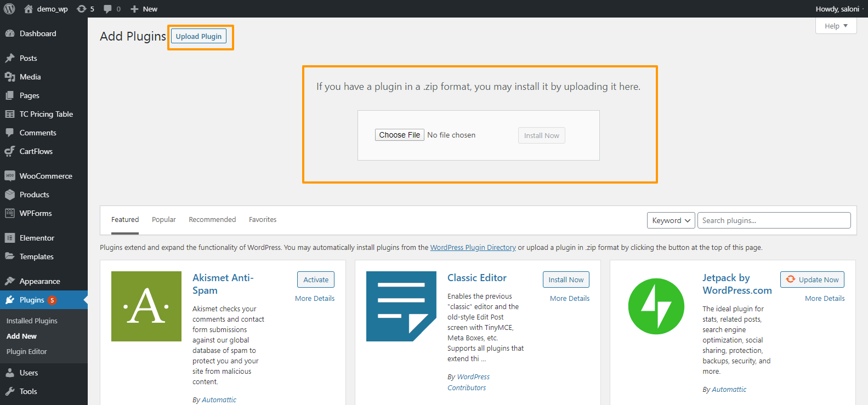Open Add New submenu item
Screen dimensions: 868x405
coord(21,336)
